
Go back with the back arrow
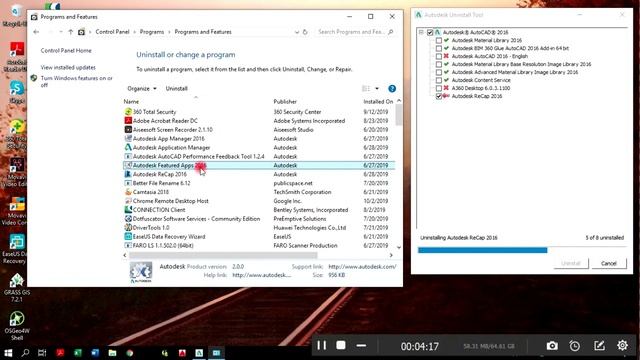[x=36, y=32]
